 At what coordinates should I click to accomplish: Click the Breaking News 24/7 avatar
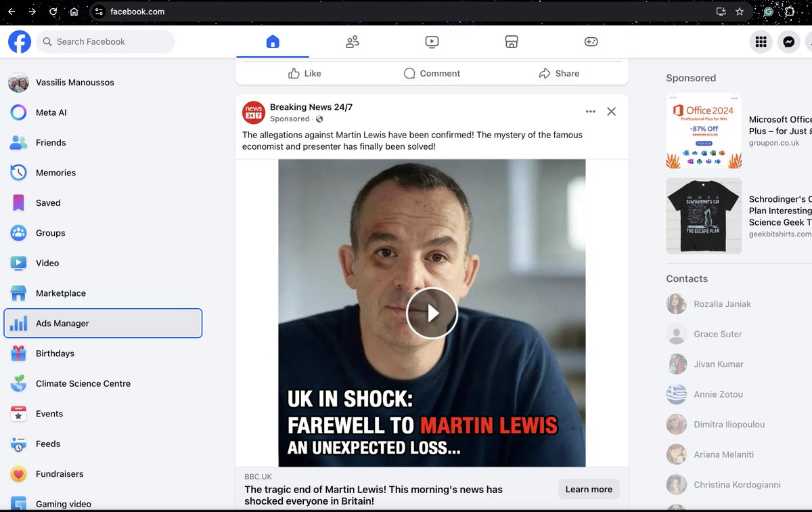tap(254, 112)
